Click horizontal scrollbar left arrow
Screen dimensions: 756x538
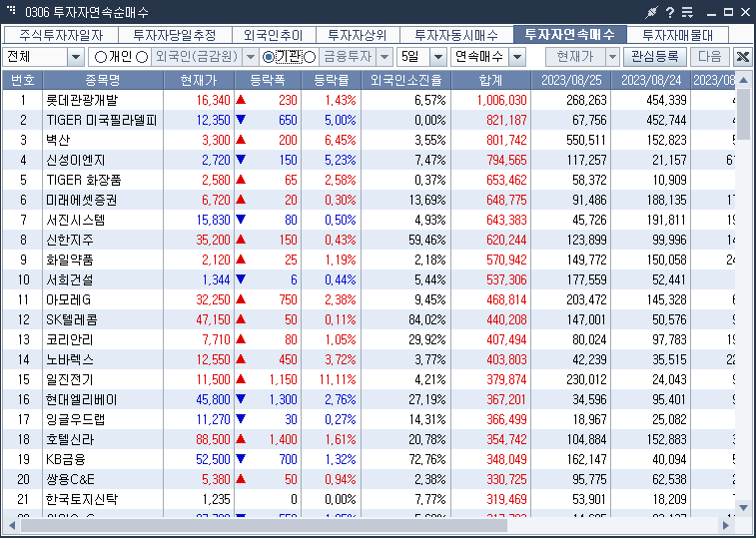click(x=12, y=525)
